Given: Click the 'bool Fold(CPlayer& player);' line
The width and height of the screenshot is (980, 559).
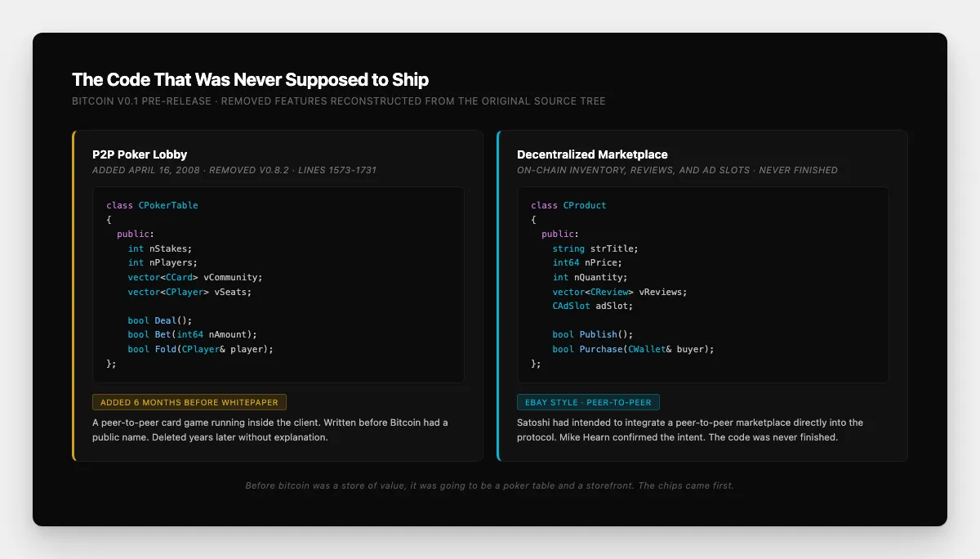Looking at the screenshot, I should [200, 349].
